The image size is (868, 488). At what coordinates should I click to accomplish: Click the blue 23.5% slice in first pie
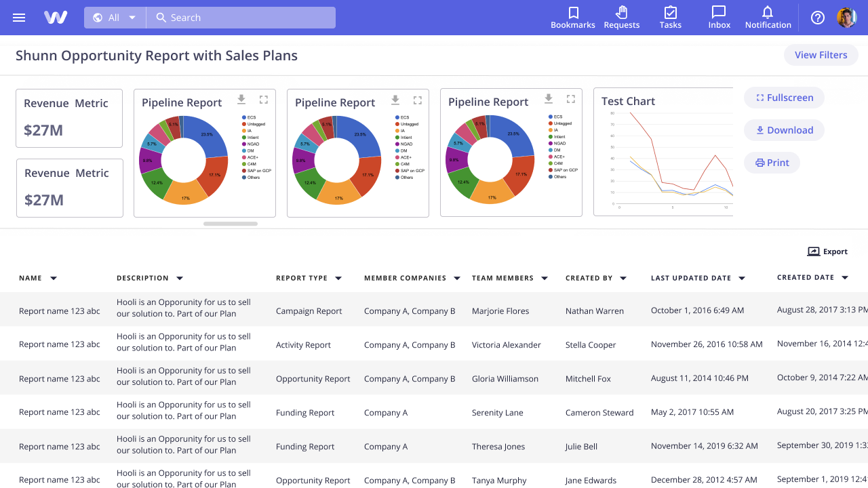[208, 134]
